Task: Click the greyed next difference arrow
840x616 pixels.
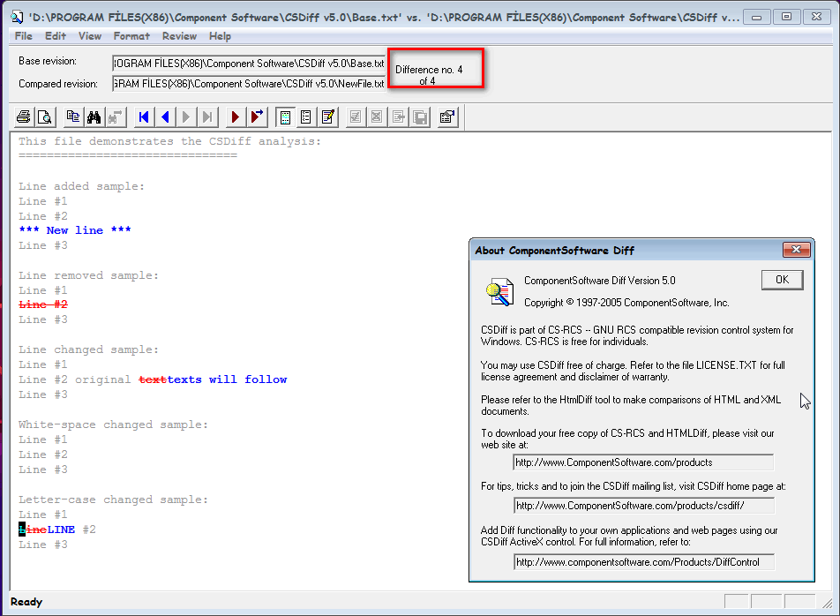Action: pyautogui.click(x=186, y=116)
